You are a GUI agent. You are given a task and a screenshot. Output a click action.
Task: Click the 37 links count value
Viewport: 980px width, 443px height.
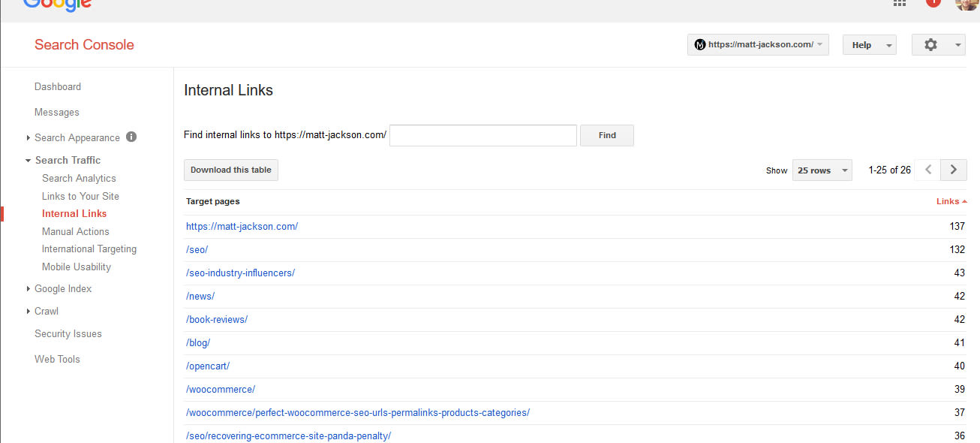click(960, 412)
